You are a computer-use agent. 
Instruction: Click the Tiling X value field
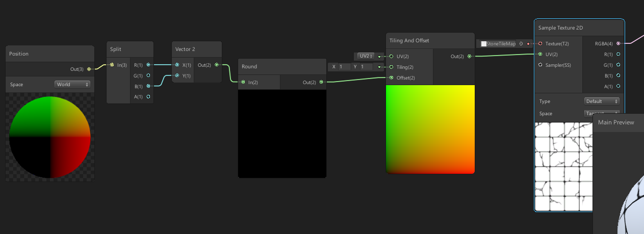click(345, 67)
